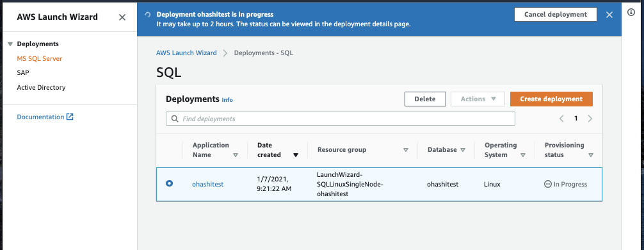644x250 pixels.
Task: Focus the Find deployments search field
Action: point(341,119)
